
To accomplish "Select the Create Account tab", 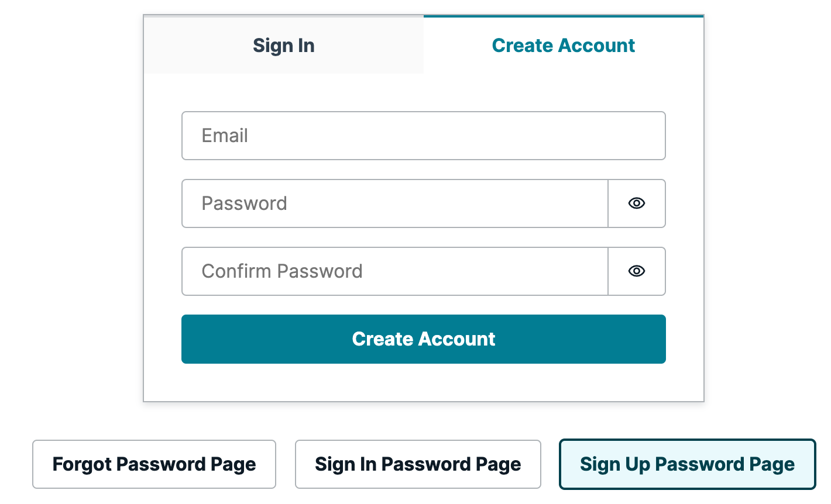I will 563,45.
